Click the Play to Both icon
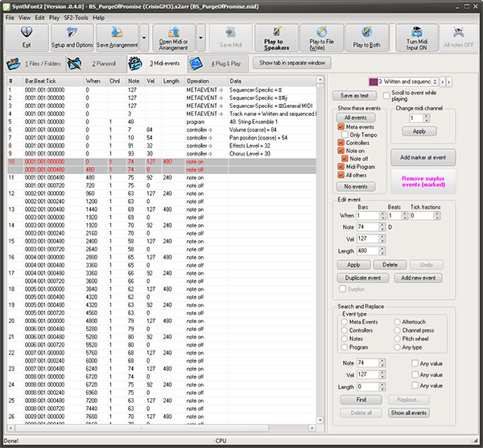Image resolution: width=483 pixels, height=448 pixels. pos(367,37)
